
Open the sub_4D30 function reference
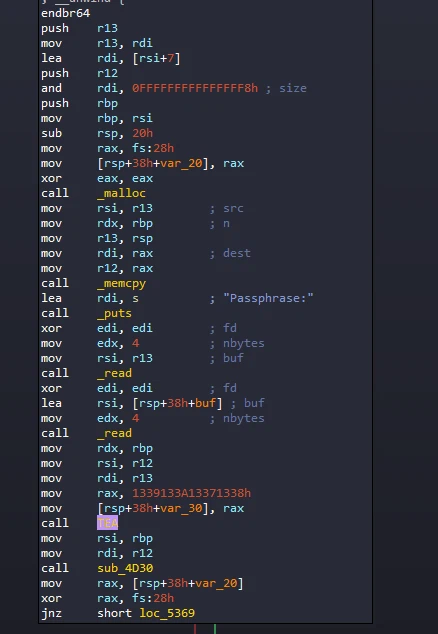pos(125,568)
